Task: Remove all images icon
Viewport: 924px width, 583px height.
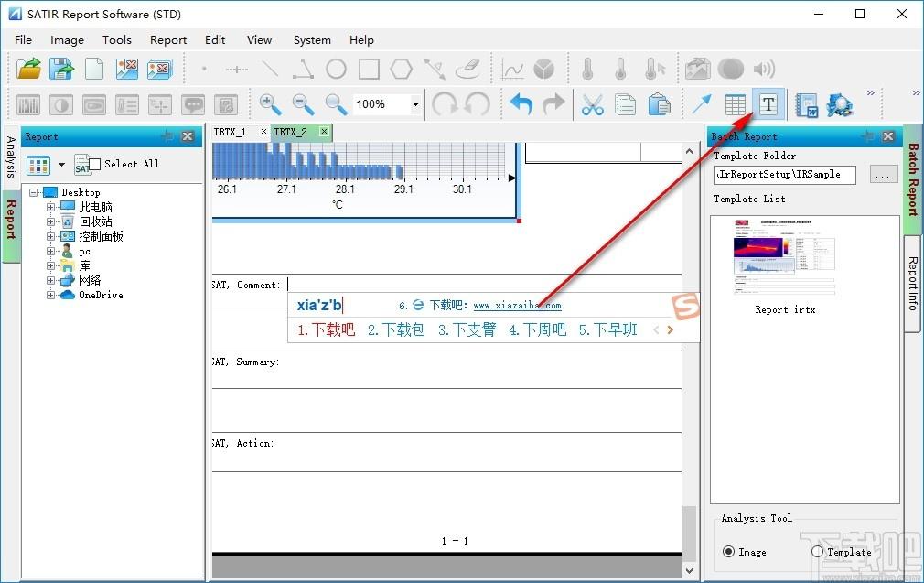Action: coord(160,69)
